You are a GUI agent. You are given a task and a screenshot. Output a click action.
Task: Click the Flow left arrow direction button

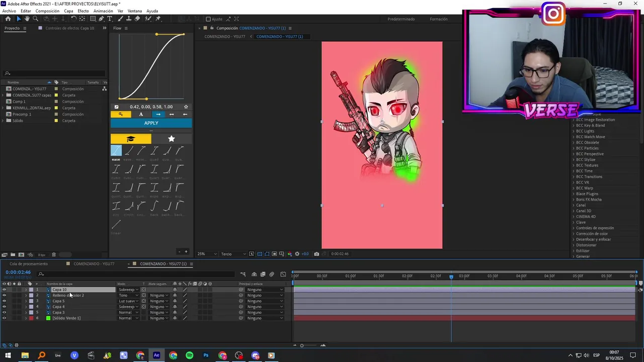tap(185, 114)
